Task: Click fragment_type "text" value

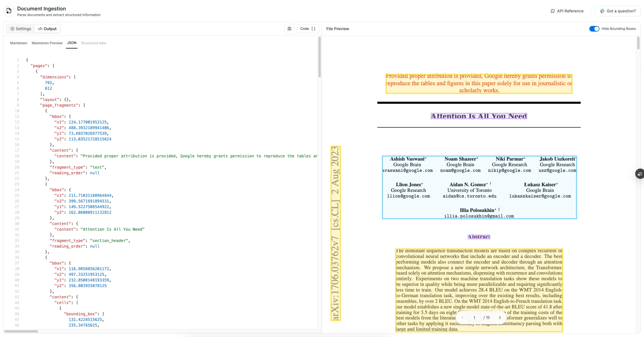Action: (x=97, y=167)
